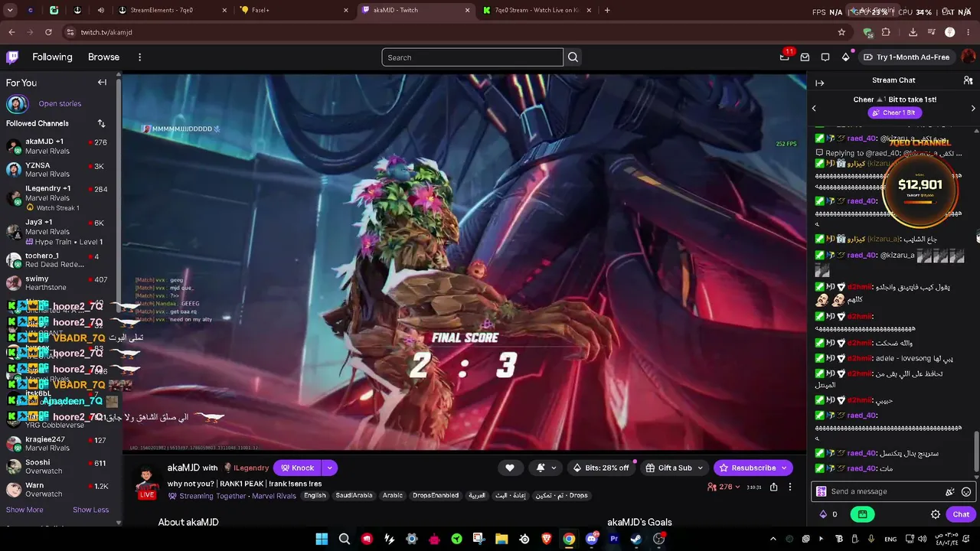The width and height of the screenshot is (980, 551).
Task: Open chat settings gear
Action: [936, 514]
